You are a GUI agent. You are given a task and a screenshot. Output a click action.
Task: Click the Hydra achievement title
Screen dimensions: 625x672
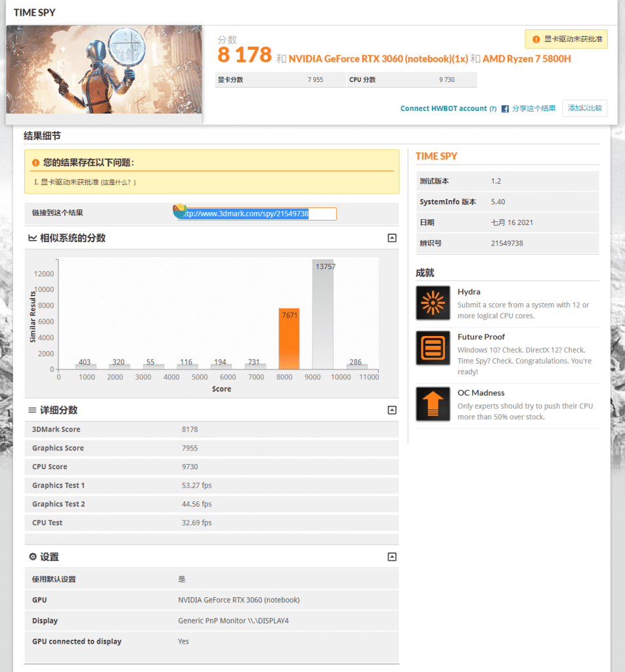click(469, 292)
